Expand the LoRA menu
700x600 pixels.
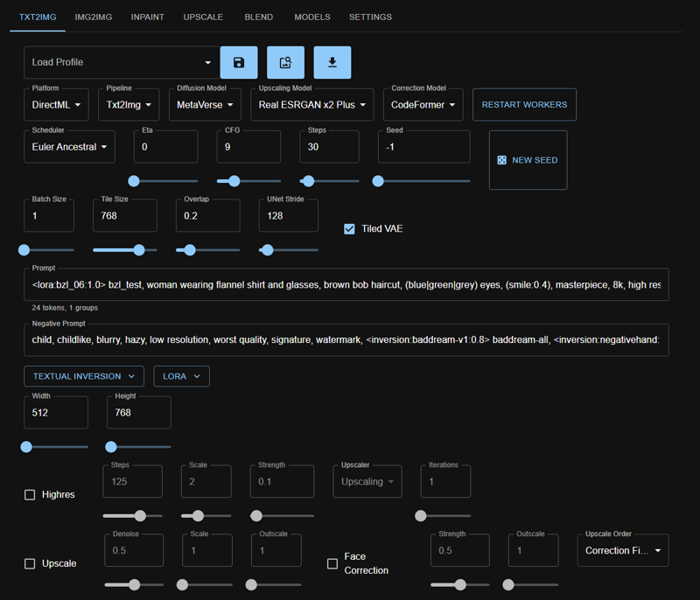click(181, 376)
